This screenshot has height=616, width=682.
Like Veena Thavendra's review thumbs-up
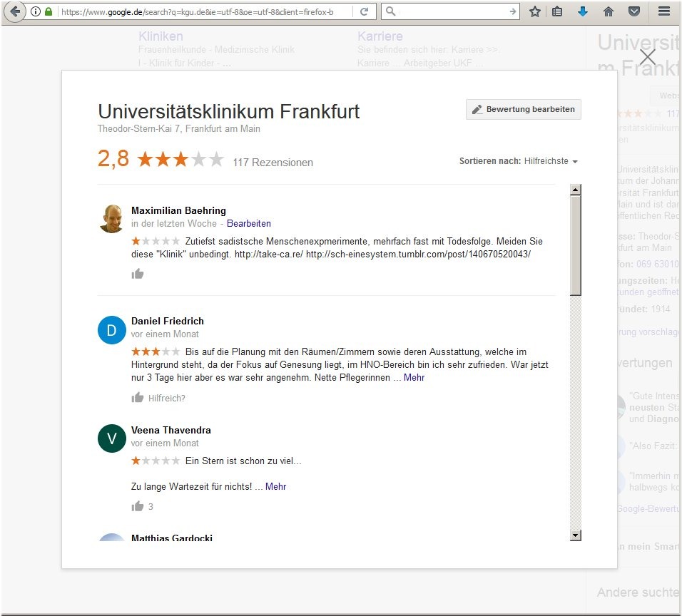coord(138,506)
